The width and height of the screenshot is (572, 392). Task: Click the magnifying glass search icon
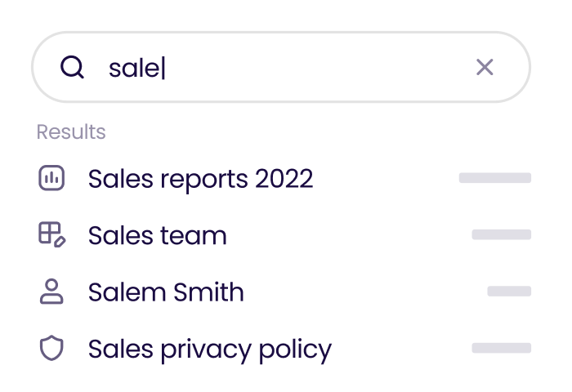72,68
